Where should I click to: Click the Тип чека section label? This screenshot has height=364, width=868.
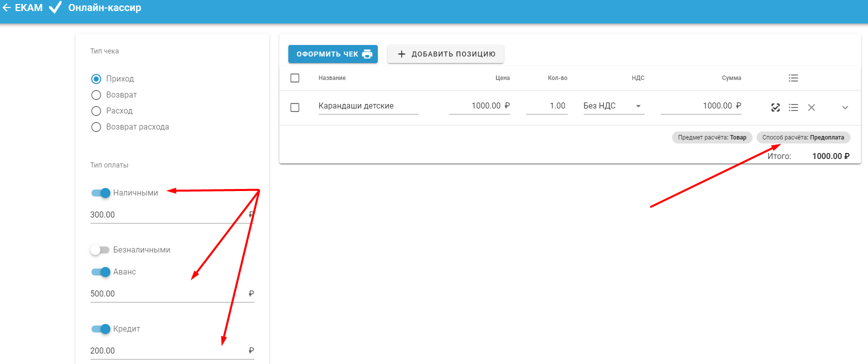click(x=104, y=51)
